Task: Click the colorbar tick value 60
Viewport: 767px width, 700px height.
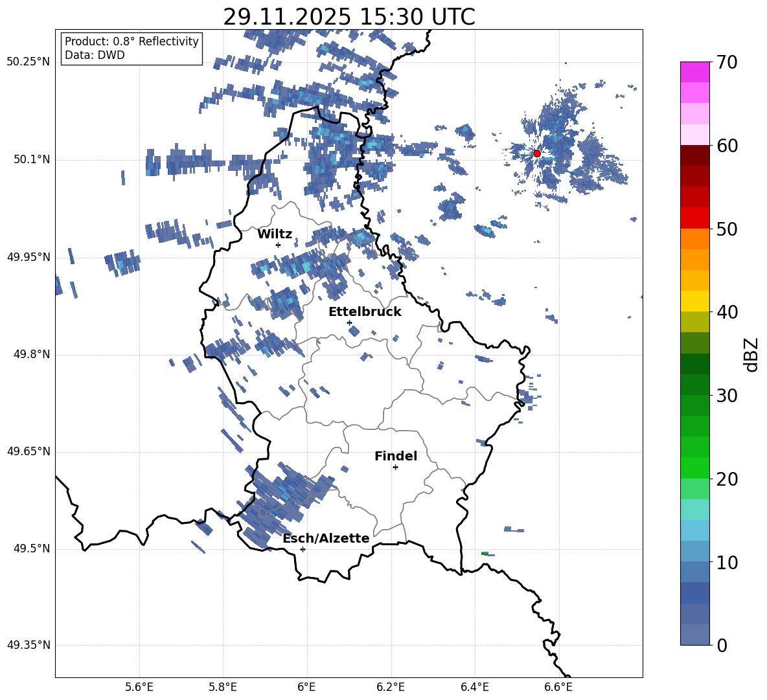Action: 727,145
